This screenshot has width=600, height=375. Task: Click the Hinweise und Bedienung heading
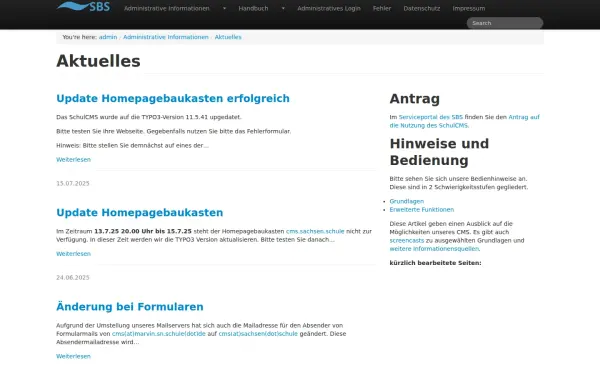(x=439, y=152)
